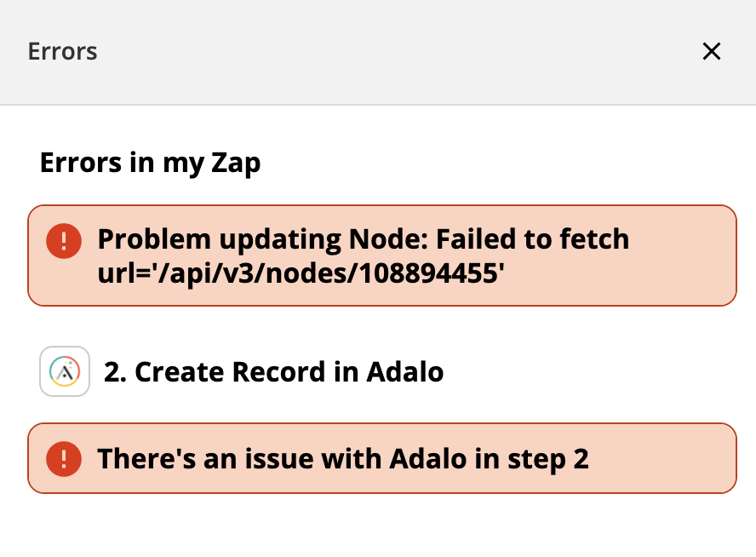This screenshot has width=756, height=557.
Task: Click the Adalo app icon
Action: (65, 371)
